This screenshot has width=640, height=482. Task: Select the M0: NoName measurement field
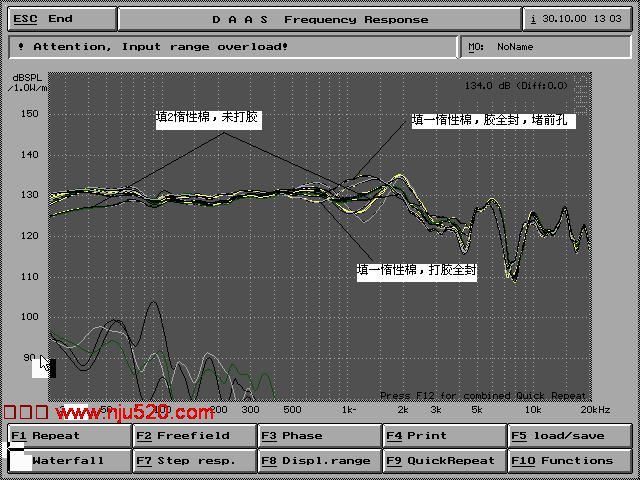(547, 46)
